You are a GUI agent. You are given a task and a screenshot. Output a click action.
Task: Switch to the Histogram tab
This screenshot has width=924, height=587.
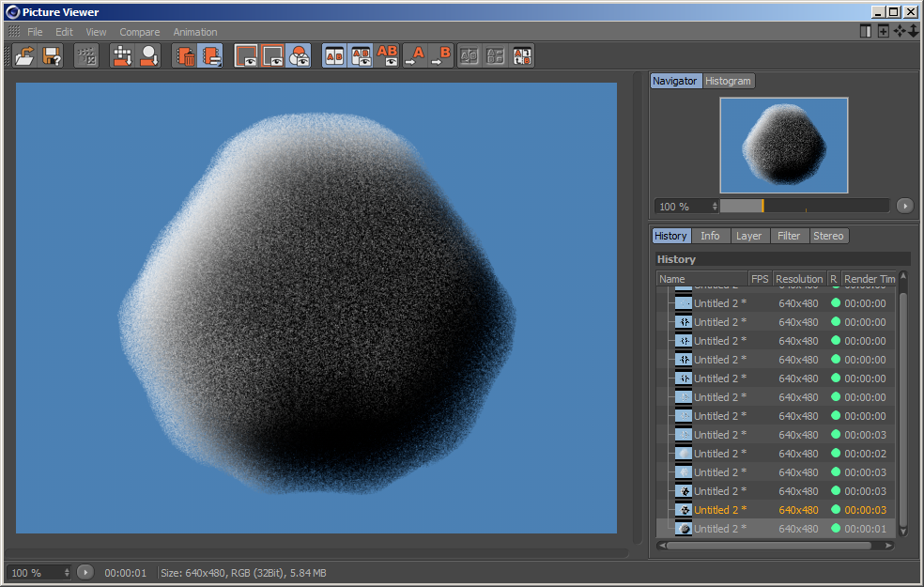(729, 81)
